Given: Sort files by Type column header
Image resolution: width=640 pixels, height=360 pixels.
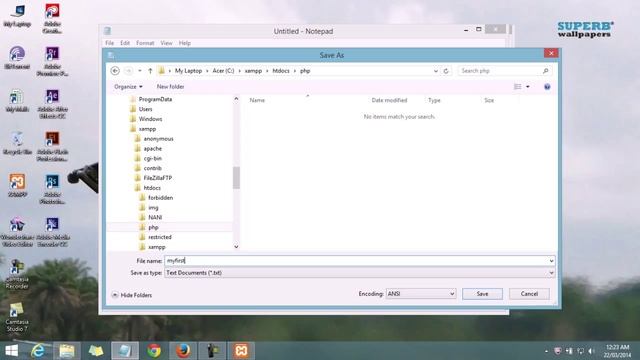Looking at the screenshot, I should pyautogui.click(x=434, y=100).
